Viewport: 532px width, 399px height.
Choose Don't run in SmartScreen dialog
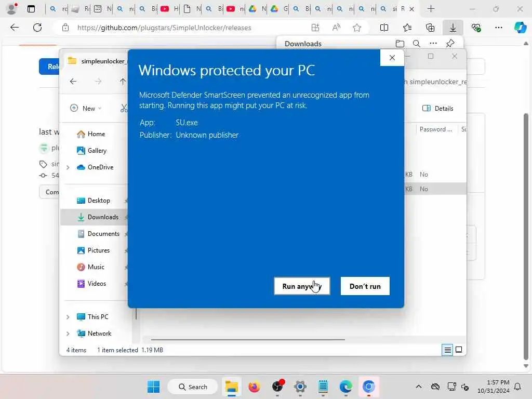365,286
